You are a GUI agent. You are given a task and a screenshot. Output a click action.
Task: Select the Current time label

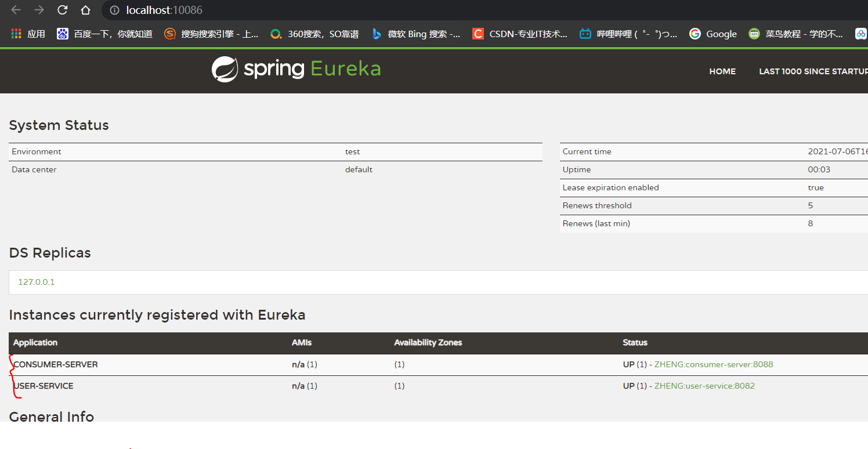point(587,151)
